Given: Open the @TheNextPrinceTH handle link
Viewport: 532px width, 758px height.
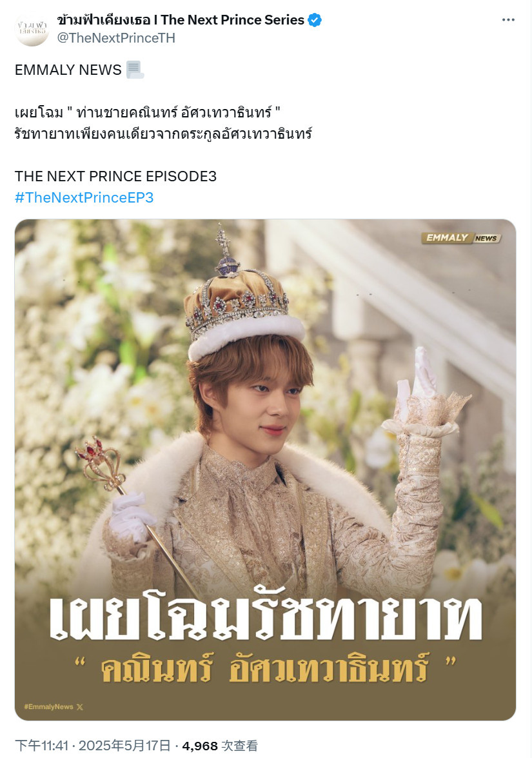Looking at the screenshot, I should (x=116, y=38).
